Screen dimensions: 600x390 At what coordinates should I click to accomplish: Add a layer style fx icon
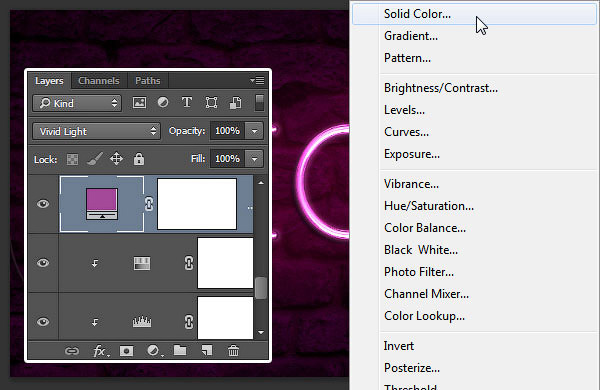(x=100, y=351)
